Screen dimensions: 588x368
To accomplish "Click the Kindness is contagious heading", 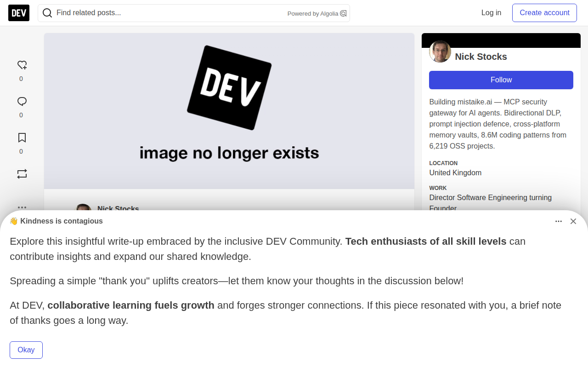I will [56, 221].
